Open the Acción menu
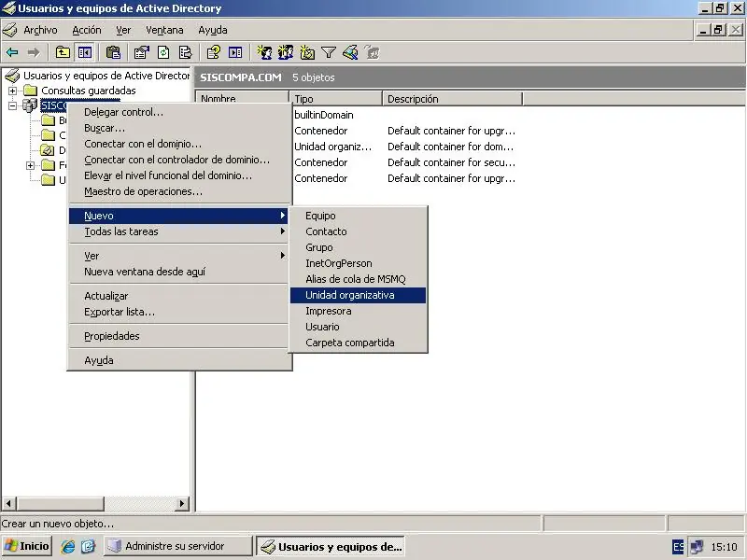The width and height of the screenshot is (747, 560). pos(87,30)
